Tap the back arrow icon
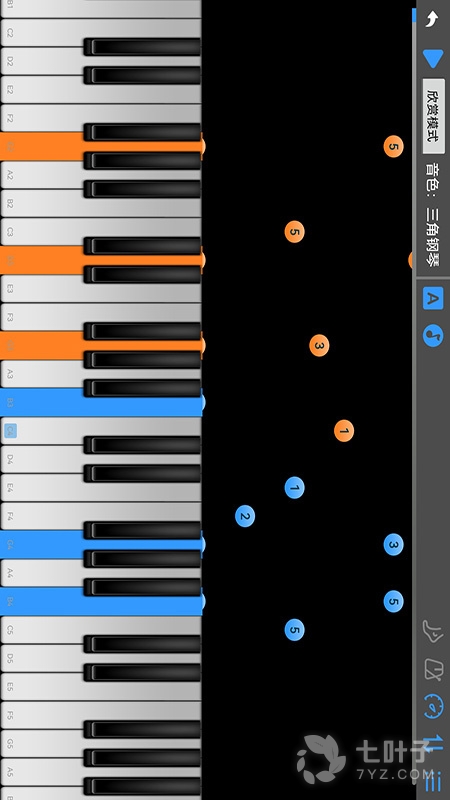 pyautogui.click(x=432, y=19)
